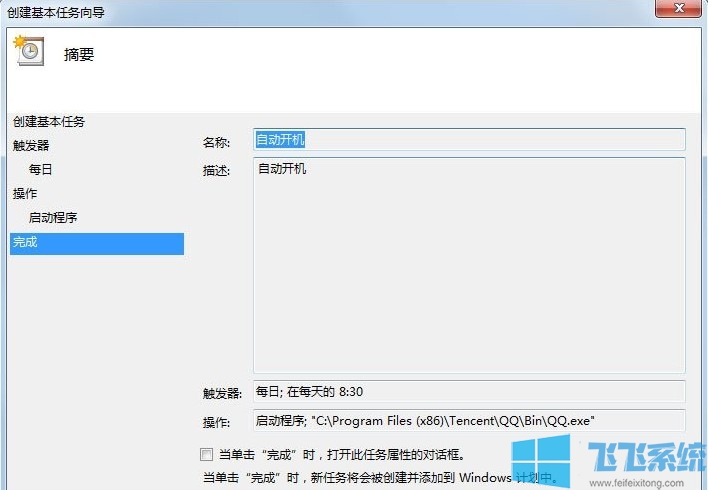Close the 创建基本任务向导 dialog
708x490 pixels.
pos(678,8)
